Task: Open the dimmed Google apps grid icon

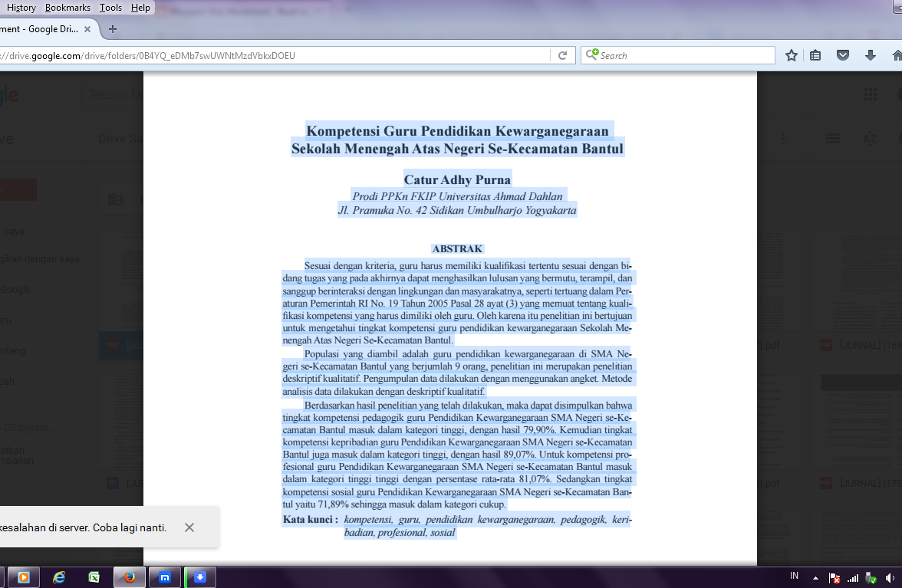Action: (x=871, y=94)
